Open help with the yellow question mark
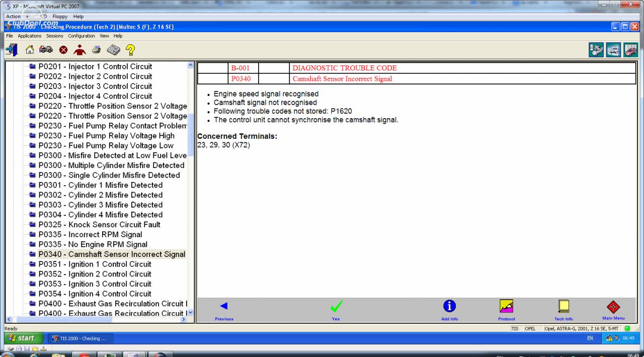This screenshot has width=644, height=357. (130, 50)
